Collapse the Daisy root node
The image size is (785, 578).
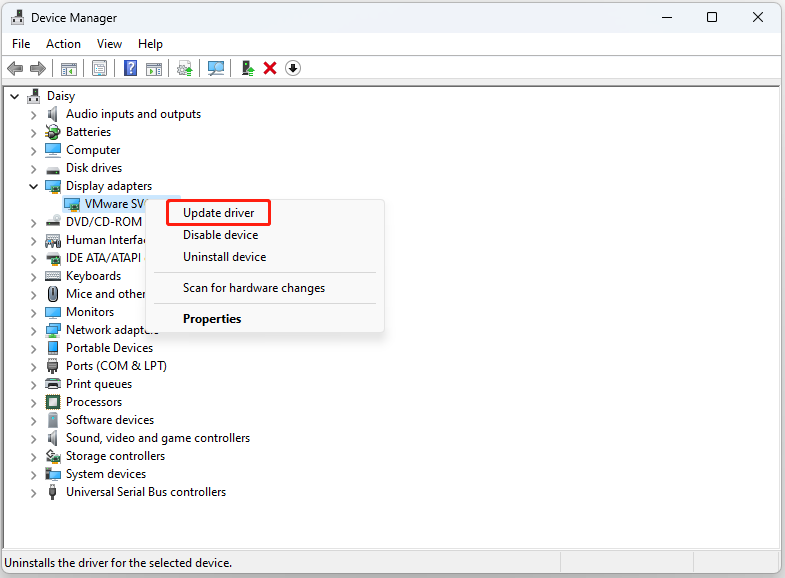pyautogui.click(x=15, y=96)
